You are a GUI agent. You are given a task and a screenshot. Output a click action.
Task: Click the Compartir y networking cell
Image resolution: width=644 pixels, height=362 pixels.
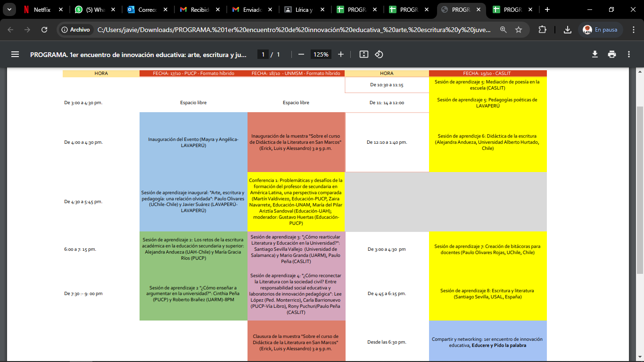pyautogui.click(x=488, y=342)
